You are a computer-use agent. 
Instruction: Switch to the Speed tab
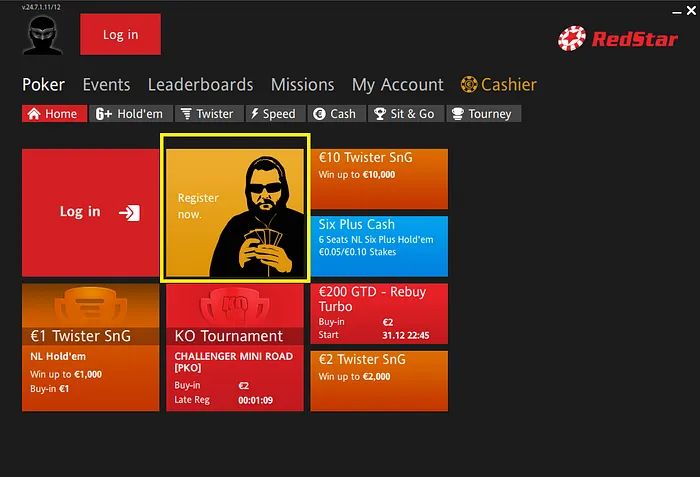coord(275,114)
